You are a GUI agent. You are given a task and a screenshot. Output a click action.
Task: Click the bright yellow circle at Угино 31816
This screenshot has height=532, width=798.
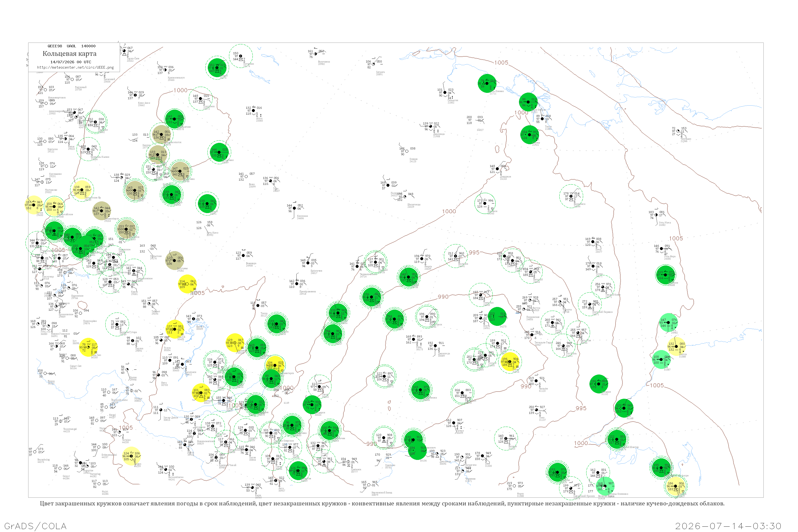tap(510, 362)
